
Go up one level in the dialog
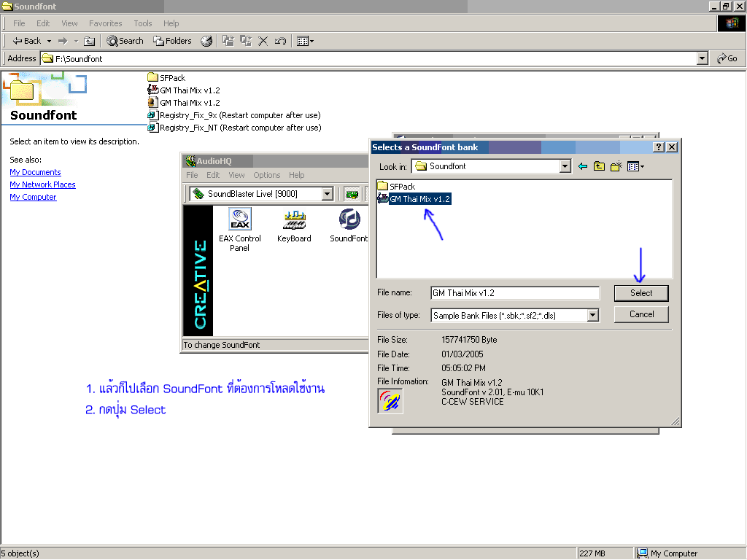point(600,166)
